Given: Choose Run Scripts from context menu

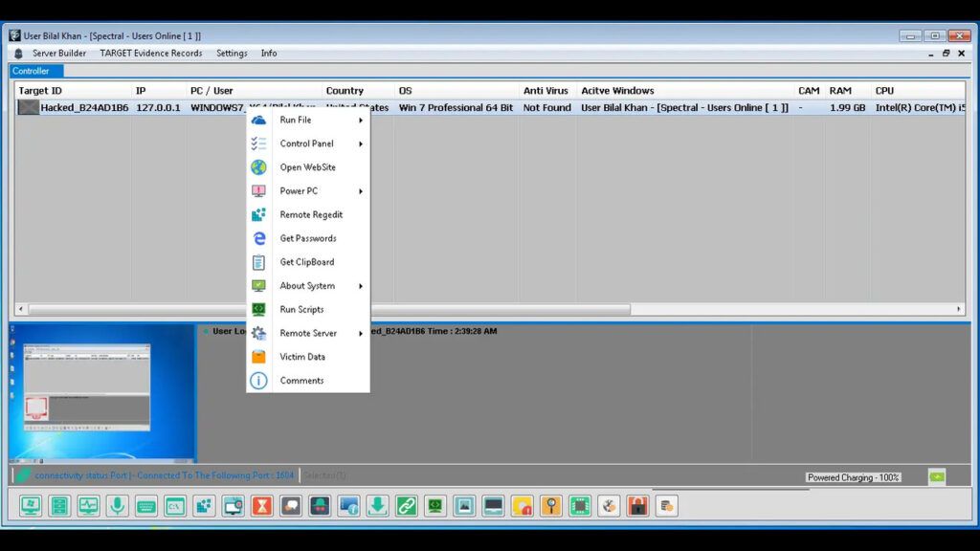Looking at the screenshot, I should pos(309,310).
